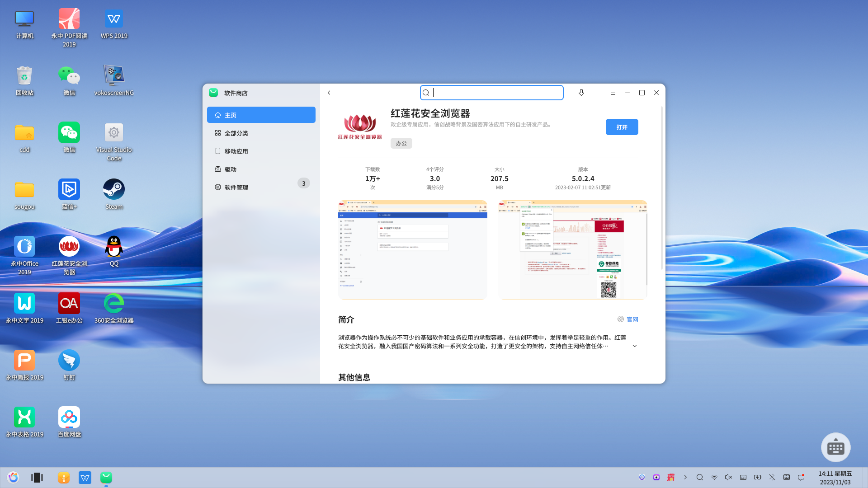The height and width of the screenshot is (488, 868).
Task: Open the 官网 link
Action: pyautogui.click(x=632, y=319)
